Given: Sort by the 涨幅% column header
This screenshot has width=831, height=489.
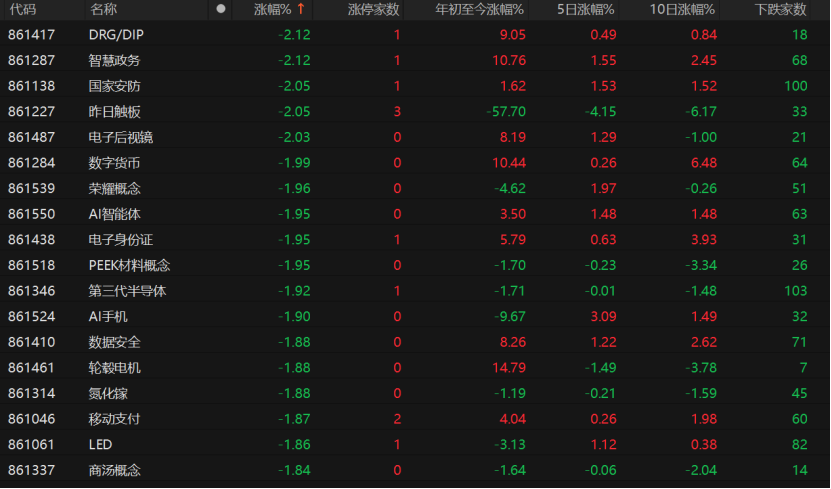Looking at the screenshot, I should 272,9.
